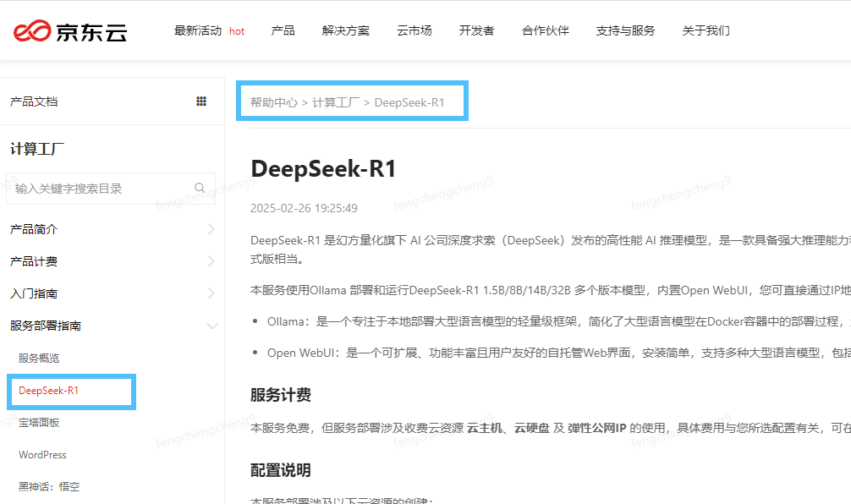Click the search magnifier icon in sidebar
This screenshot has width=851, height=504.
200,188
